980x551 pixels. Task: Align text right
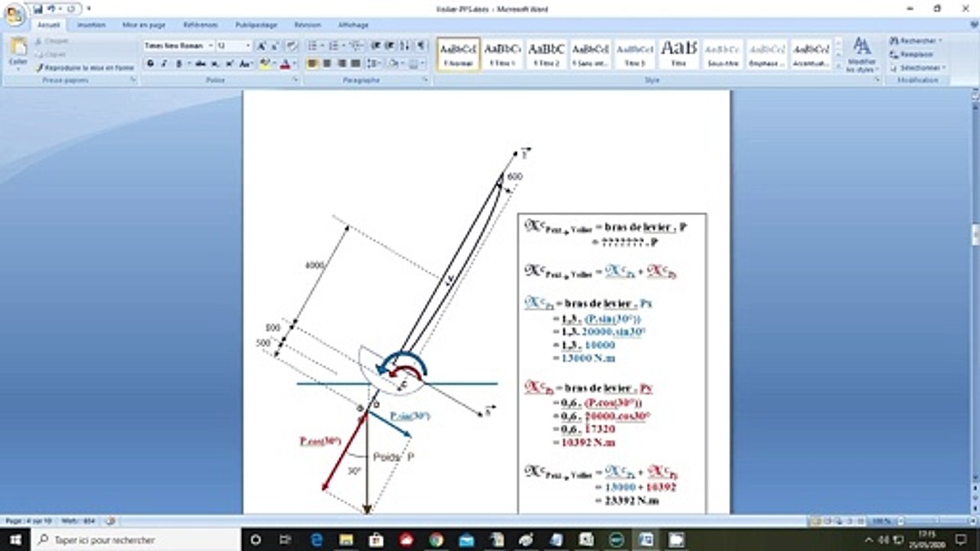coord(341,64)
